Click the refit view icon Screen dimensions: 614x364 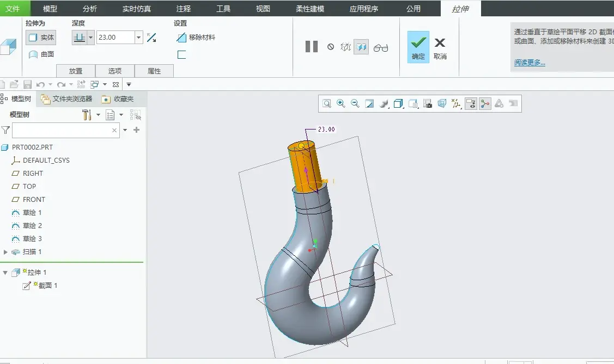[x=326, y=103]
